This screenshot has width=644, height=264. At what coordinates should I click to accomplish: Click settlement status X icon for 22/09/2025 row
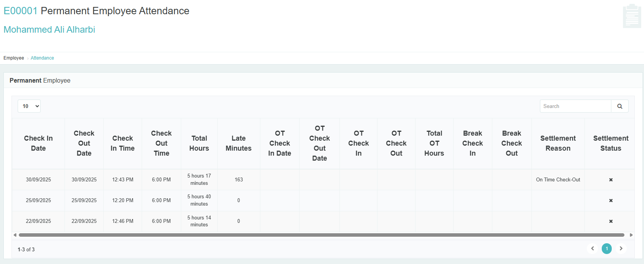coord(611,221)
